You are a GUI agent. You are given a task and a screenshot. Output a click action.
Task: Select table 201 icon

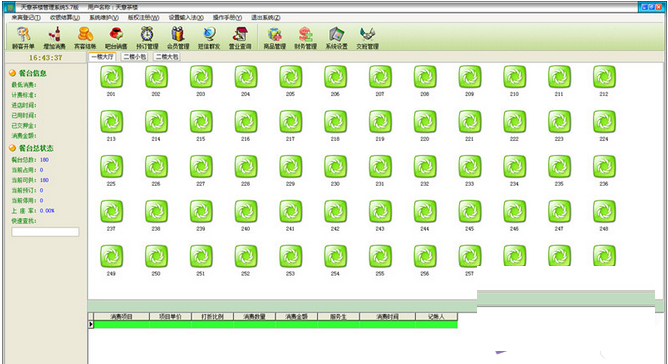pyautogui.click(x=111, y=77)
